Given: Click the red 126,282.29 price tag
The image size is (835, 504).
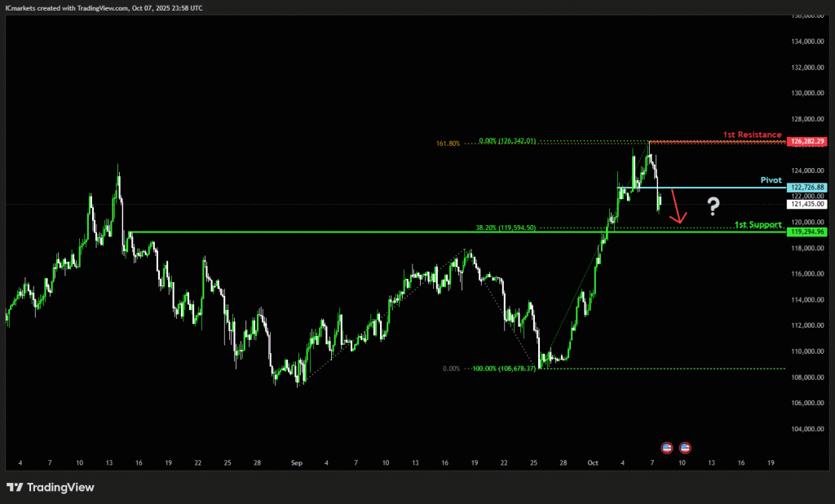Looking at the screenshot, I should pos(807,141).
